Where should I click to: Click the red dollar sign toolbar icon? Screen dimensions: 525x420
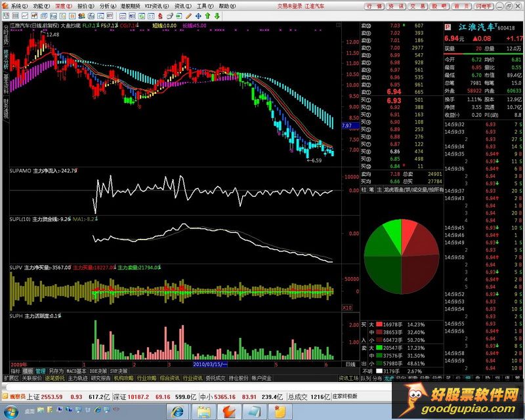click(160, 16)
